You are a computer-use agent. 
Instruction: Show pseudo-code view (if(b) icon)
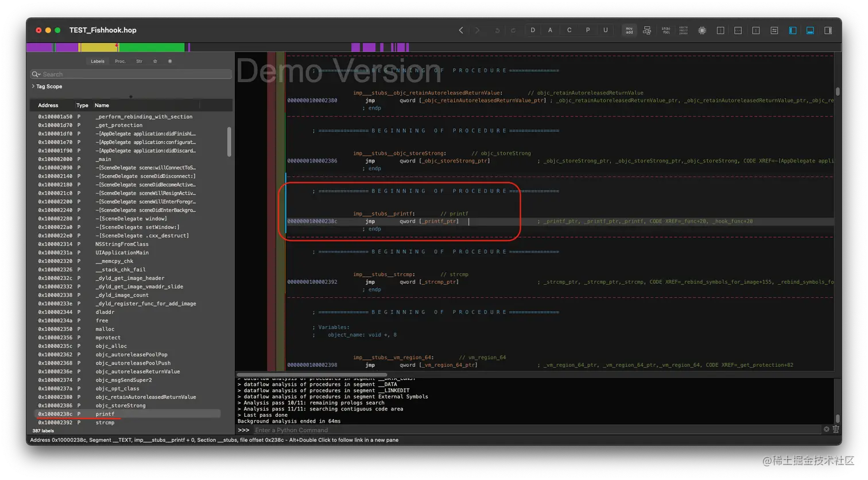pos(666,30)
